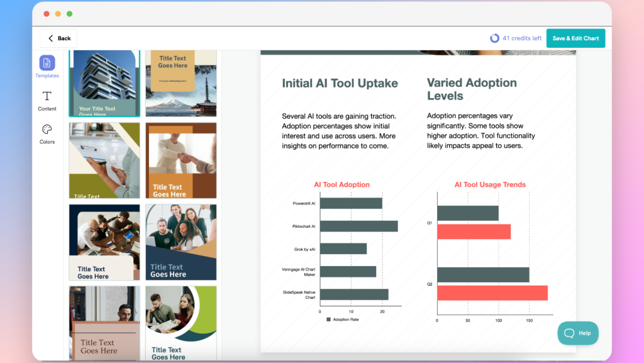The width and height of the screenshot is (644, 363).
Task: Click the Back arrow chevron
Action: click(50, 38)
